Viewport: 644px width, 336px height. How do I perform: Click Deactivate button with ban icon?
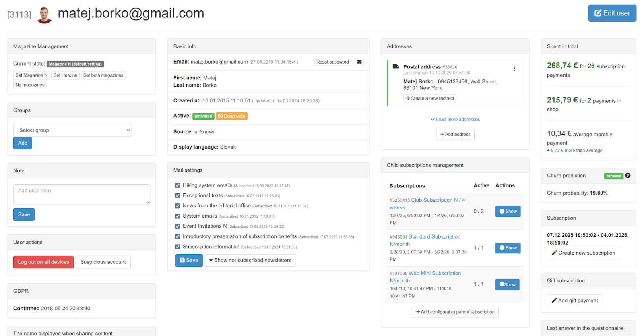coord(231,116)
